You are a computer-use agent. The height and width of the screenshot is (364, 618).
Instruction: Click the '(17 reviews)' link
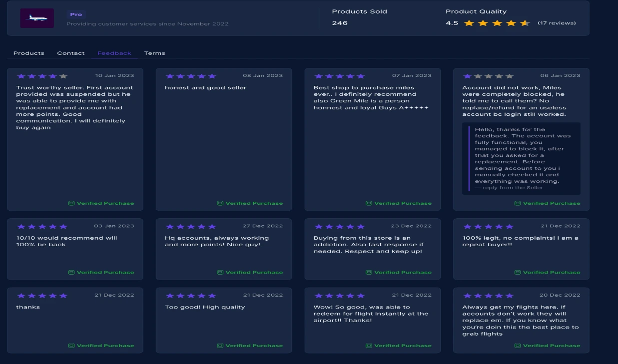[556, 22]
